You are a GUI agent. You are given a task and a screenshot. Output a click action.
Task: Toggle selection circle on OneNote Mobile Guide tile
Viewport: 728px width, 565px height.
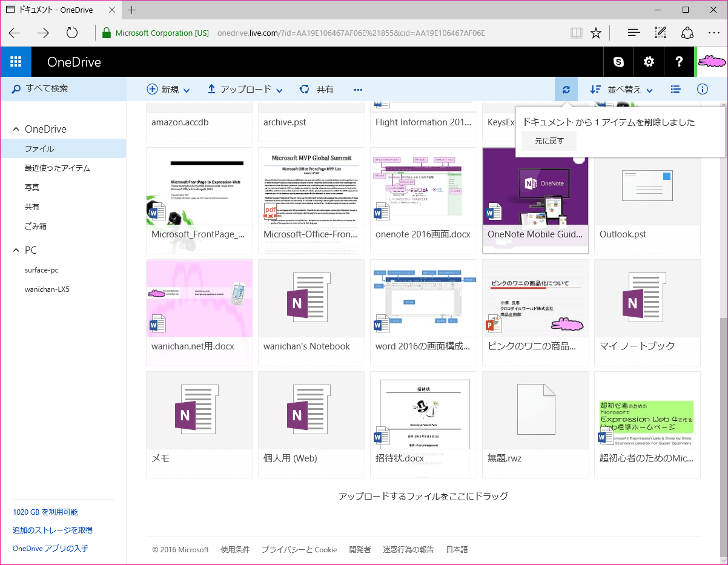click(579, 158)
